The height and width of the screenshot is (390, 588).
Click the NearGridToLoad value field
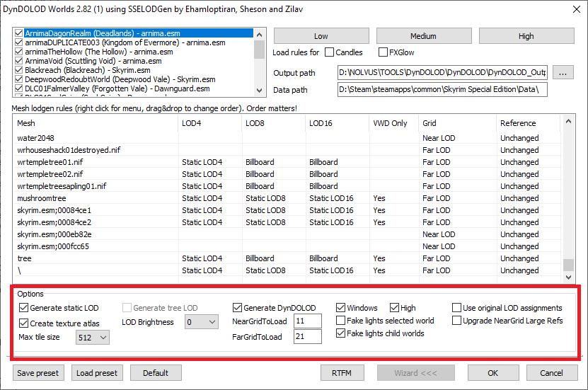(x=308, y=321)
